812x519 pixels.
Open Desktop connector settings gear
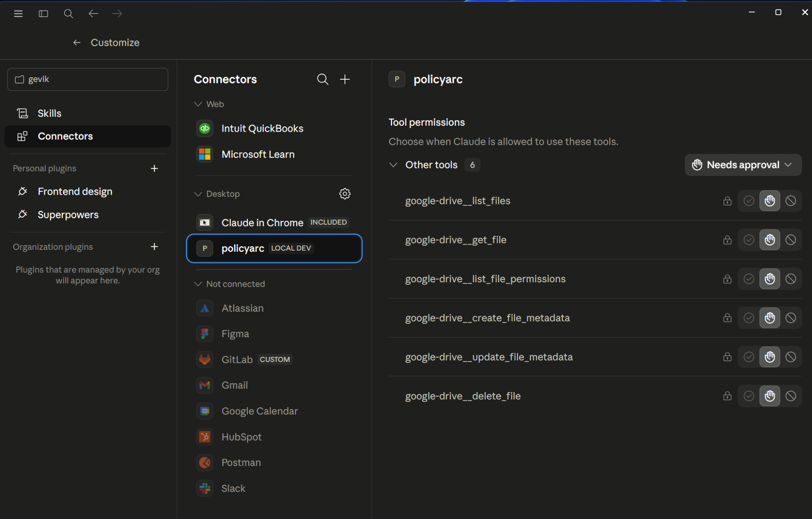[345, 194]
